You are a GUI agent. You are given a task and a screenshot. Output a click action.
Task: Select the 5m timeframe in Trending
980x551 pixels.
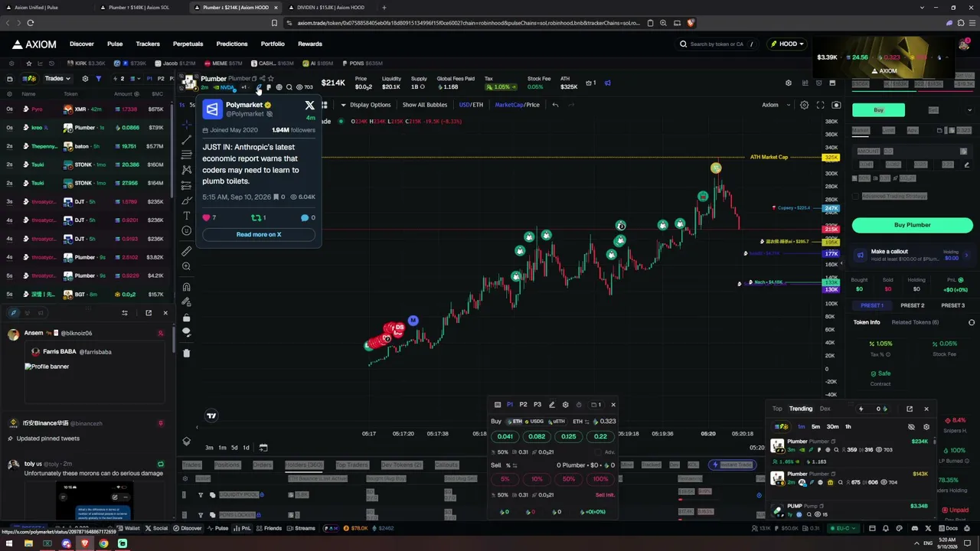click(816, 427)
